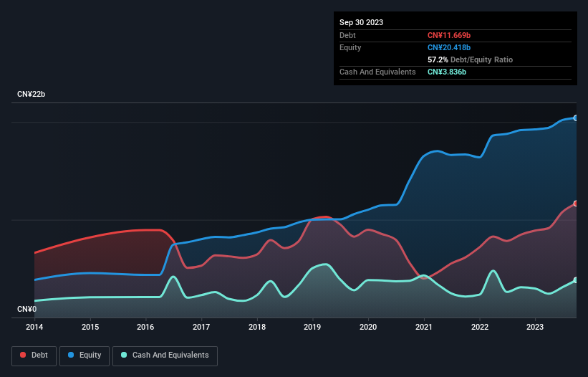Click the teal Cash legend dot
This screenshot has width=588, height=377.
point(124,355)
